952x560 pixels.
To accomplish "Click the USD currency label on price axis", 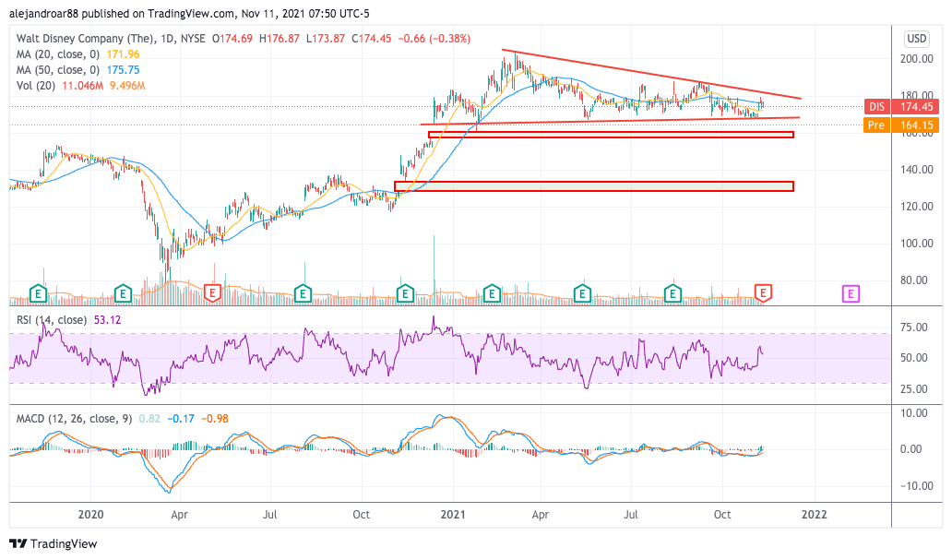I will point(916,39).
